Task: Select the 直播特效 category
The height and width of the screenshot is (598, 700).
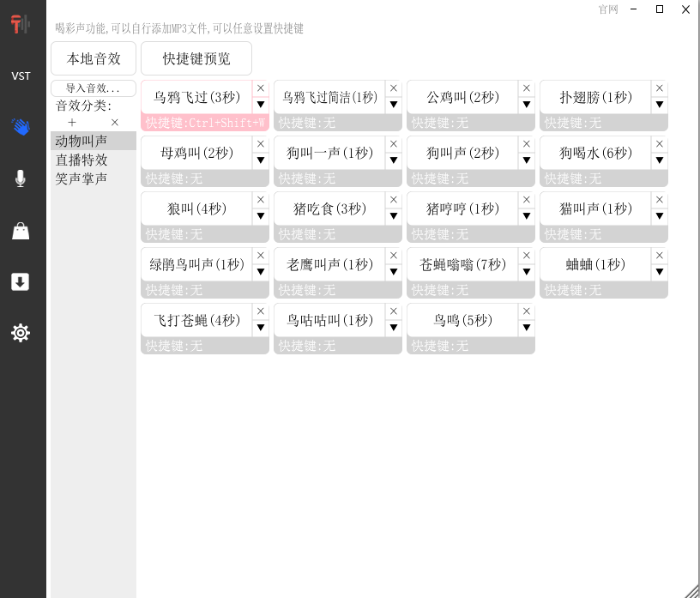Action: [x=82, y=160]
